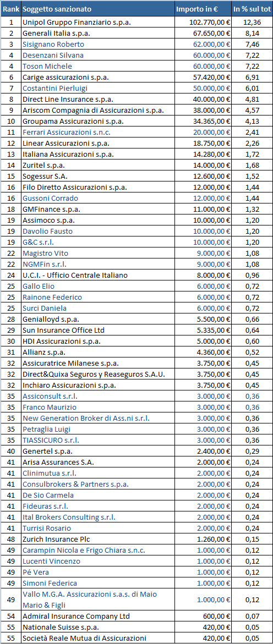This screenshot has height=644, width=273.
Task: Select the Direct Line Insurance s.p.a. row
Action: (136, 100)
